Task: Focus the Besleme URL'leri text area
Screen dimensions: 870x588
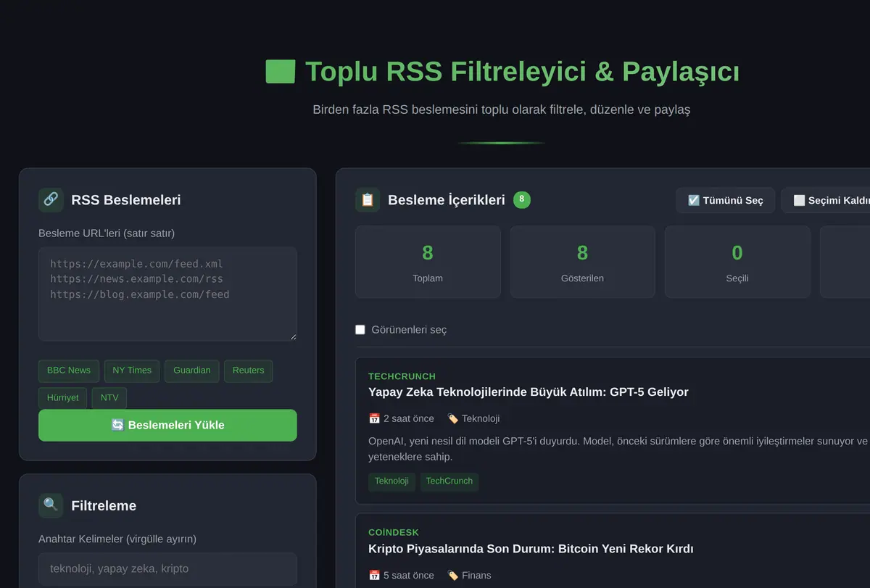Action: coord(167,294)
